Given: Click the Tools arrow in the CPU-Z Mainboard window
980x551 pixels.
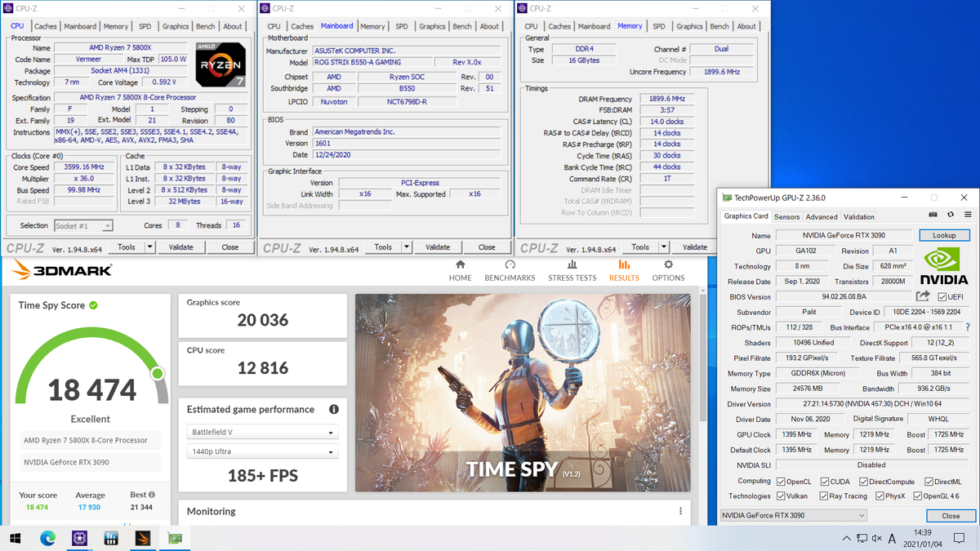Looking at the screenshot, I should pos(406,247).
